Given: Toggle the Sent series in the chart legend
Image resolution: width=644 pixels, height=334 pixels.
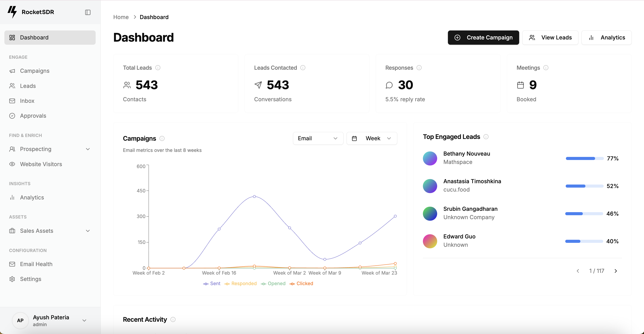Looking at the screenshot, I should point(211,284).
